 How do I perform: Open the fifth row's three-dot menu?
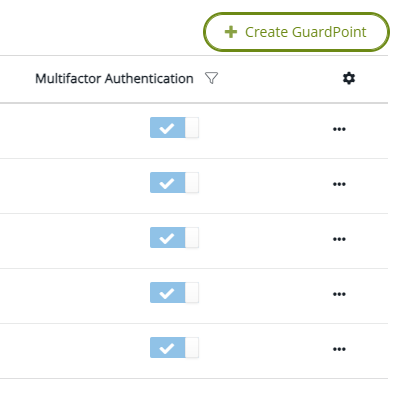[x=339, y=349]
